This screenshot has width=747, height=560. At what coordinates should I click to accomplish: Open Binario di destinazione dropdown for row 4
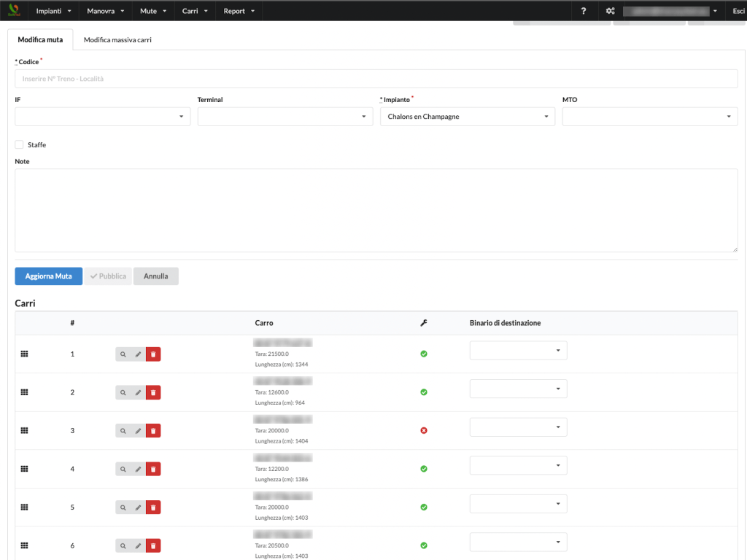pos(519,466)
